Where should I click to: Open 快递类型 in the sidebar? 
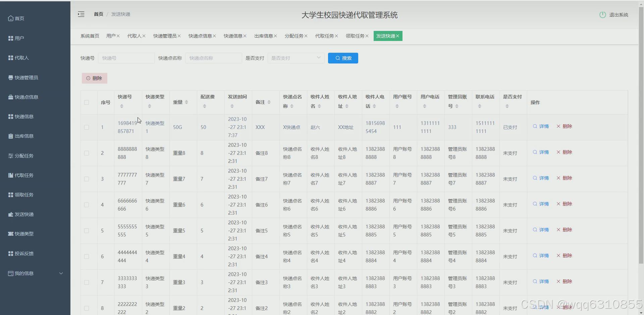23,234
